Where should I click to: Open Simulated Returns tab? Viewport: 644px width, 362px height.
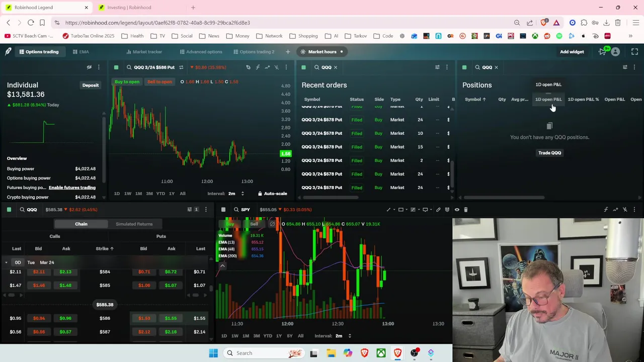click(134, 224)
